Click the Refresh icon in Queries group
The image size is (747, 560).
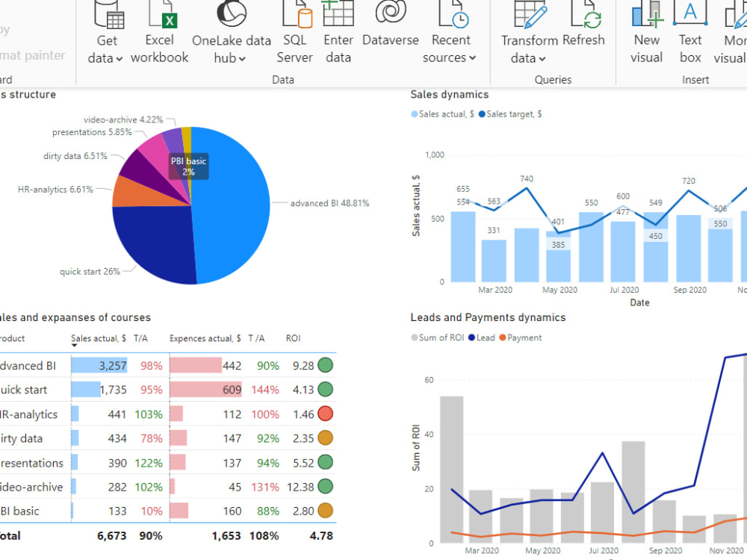point(585,22)
